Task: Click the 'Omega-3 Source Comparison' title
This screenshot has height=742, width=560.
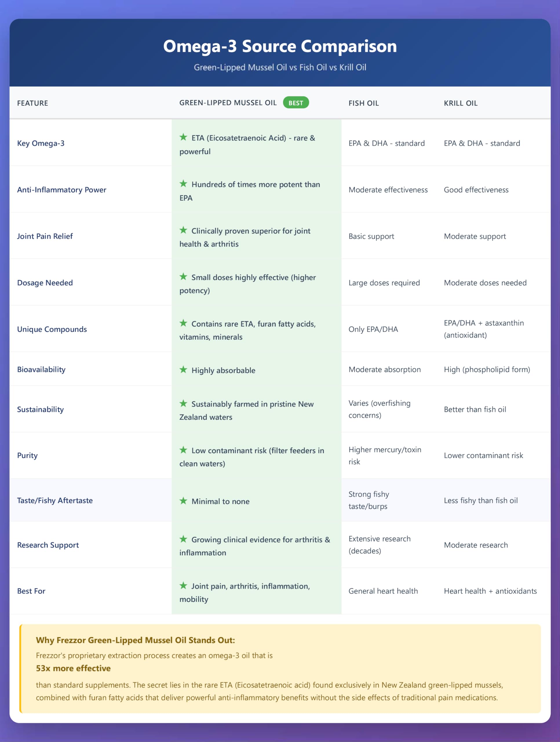Action: point(280,46)
